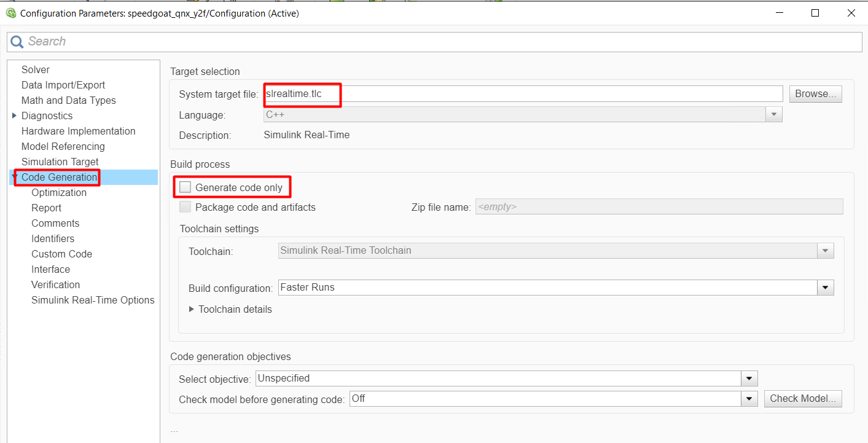Open the Build configuration dropdown
The image size is (868, 443).
click(826, 288)
